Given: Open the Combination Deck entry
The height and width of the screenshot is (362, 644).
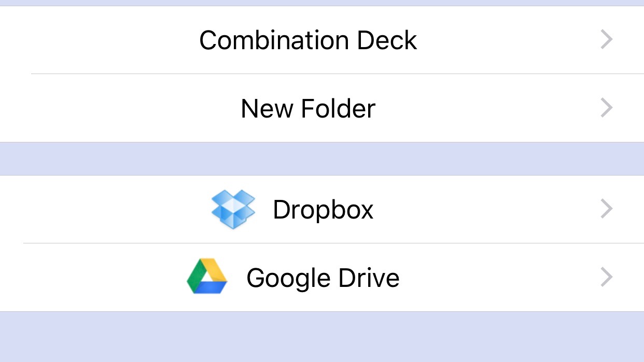Looking at the screenshot, I should pyautogui.click(x=308, y=40).
